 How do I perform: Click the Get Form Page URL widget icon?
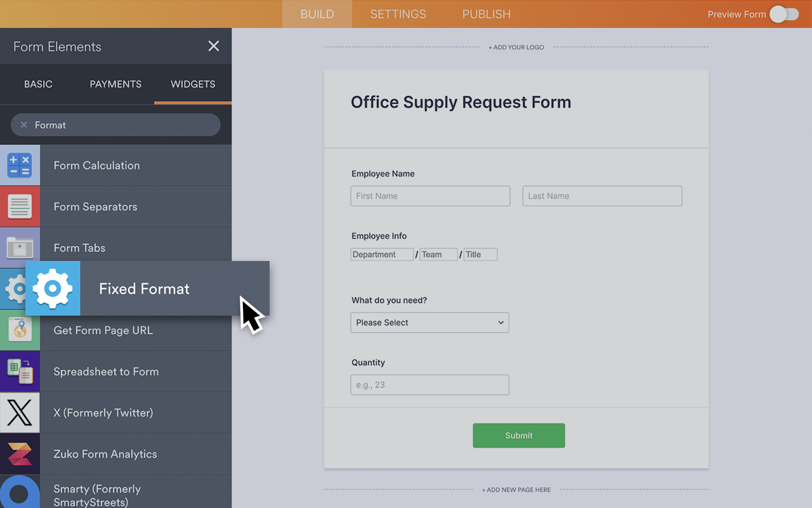click(x=20, y=330)
